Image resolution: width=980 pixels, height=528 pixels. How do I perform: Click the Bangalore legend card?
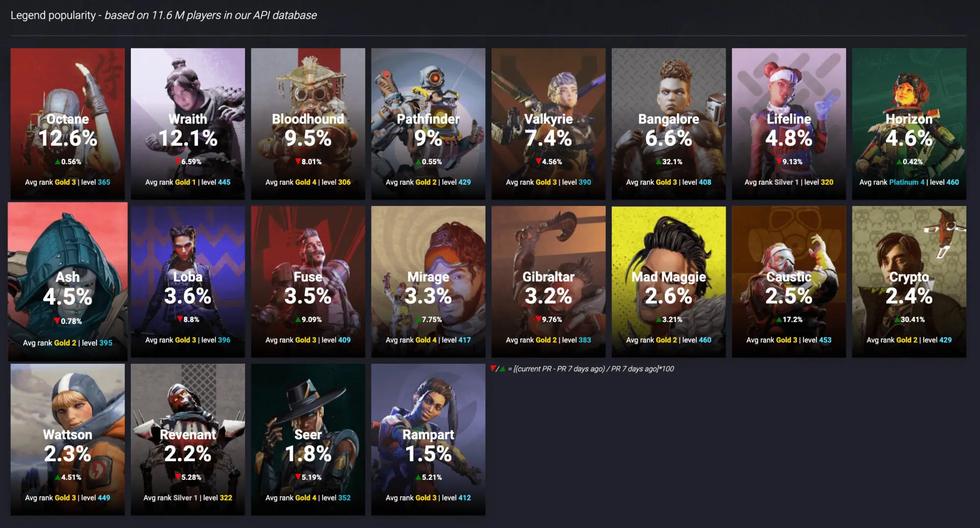pyautogui.click(x=668, y=124)
